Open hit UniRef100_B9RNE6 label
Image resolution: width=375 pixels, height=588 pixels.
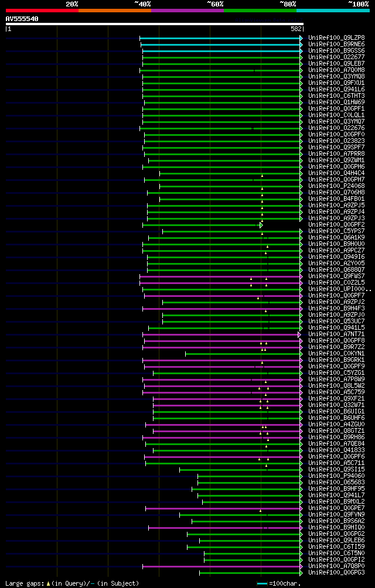tap(336, 45)
